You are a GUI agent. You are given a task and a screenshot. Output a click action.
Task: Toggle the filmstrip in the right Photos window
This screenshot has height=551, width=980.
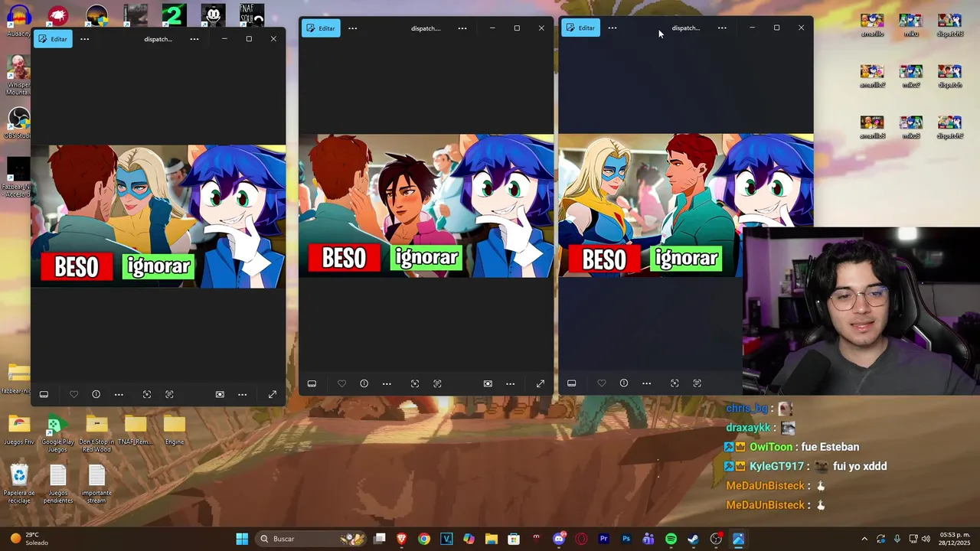pos(571,383)
